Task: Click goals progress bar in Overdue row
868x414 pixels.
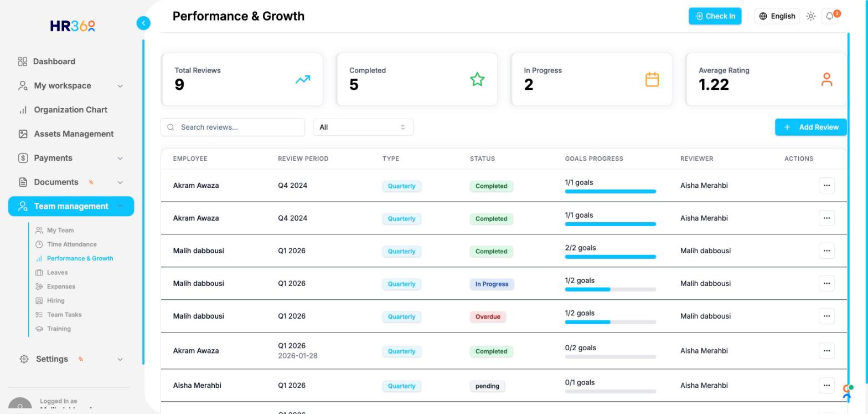Action: click(610, 322)
